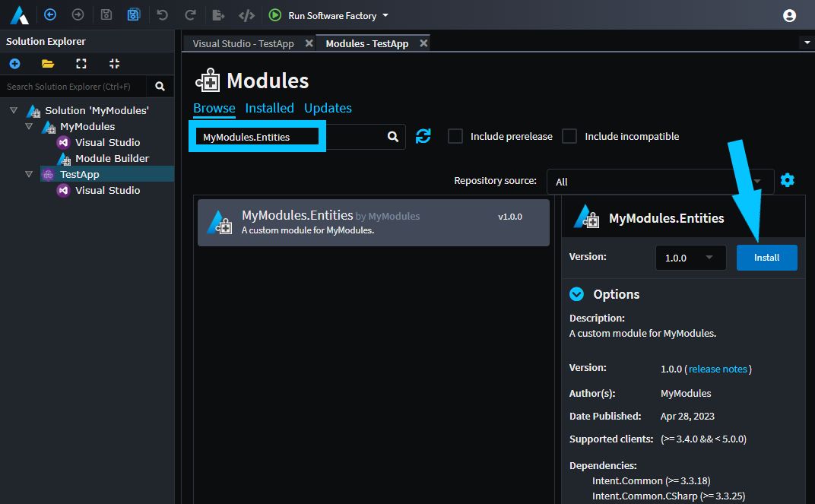Open a solution using the folder icon
This screenshot has width=815, height=504.
click(48, 64)
